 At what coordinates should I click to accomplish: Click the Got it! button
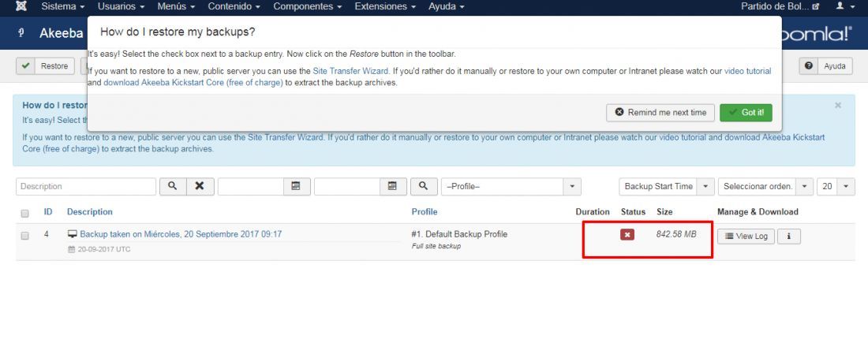[746, 112]
